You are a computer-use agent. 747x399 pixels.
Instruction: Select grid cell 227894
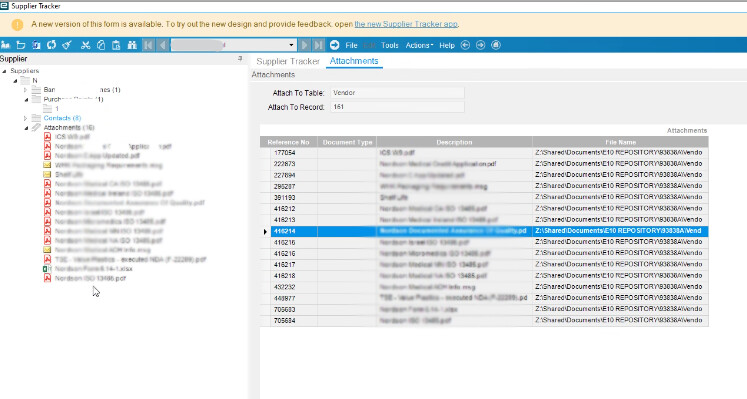pos(294,175)
